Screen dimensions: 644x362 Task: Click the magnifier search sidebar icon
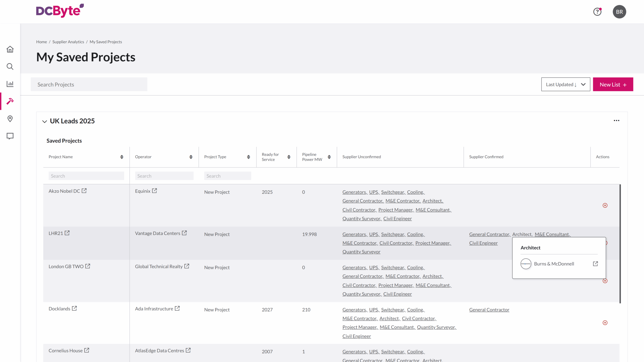click(x=10, y=67)
